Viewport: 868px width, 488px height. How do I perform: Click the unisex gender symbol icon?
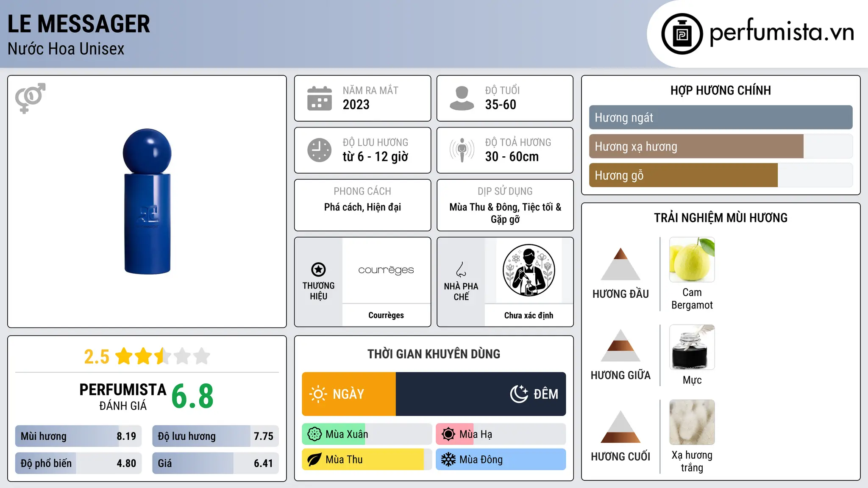point(30,98)
